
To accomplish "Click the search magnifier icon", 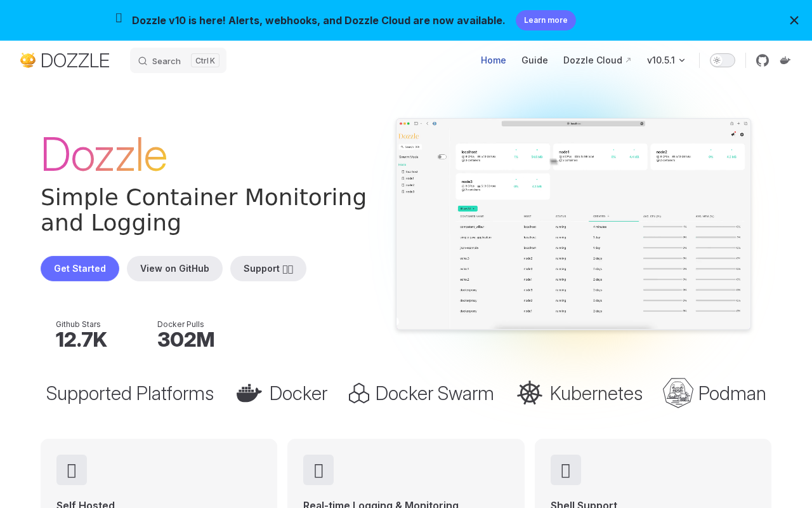I will click(143, 61).
